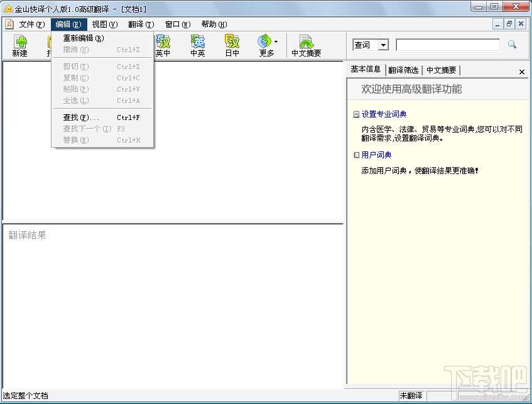The image size is (532, 404).
Task: Click the 翻译结果 result pane
Action: pos(173,305)
